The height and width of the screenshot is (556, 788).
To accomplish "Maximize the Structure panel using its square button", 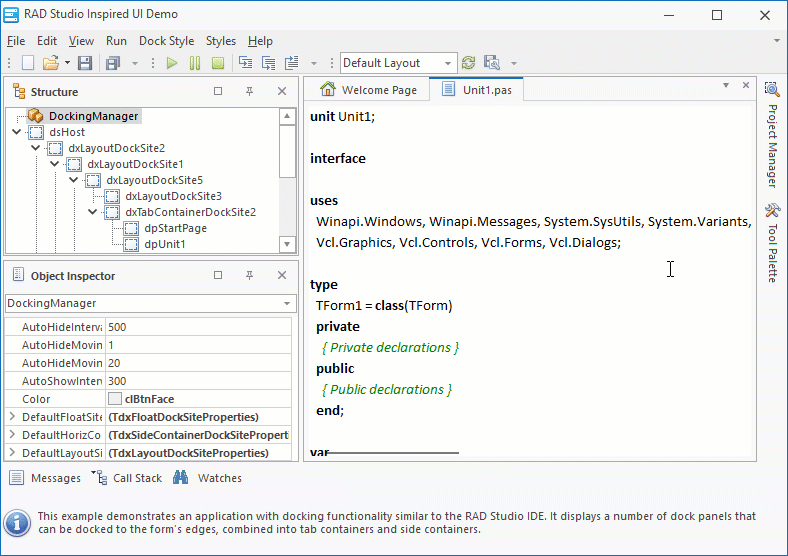I will tap(218, 92).
